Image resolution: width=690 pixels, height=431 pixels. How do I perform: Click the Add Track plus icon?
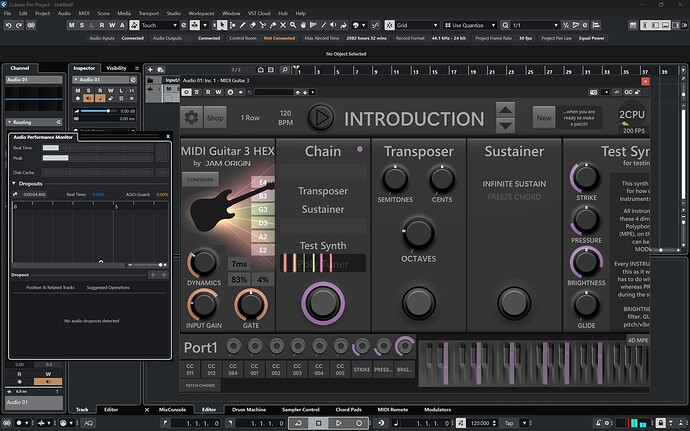coord(150,70)
